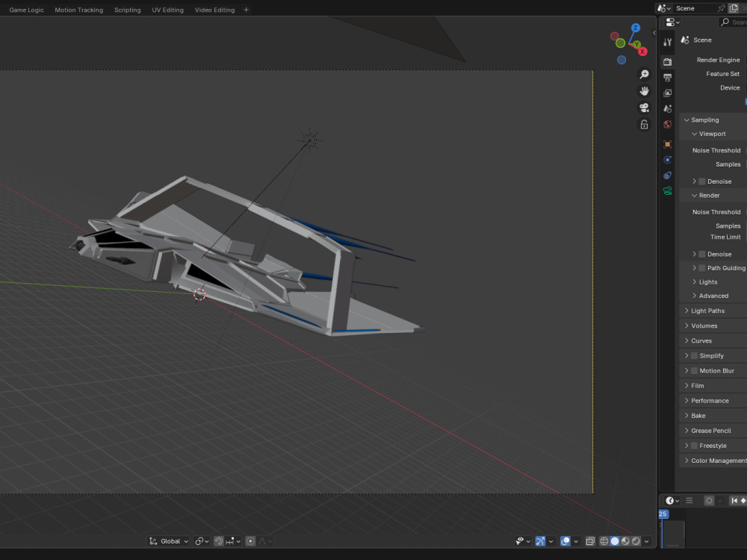Screen dimensions: 747x560
Task: Enable the Render Denoise checkbox
Action: point(701,255)
